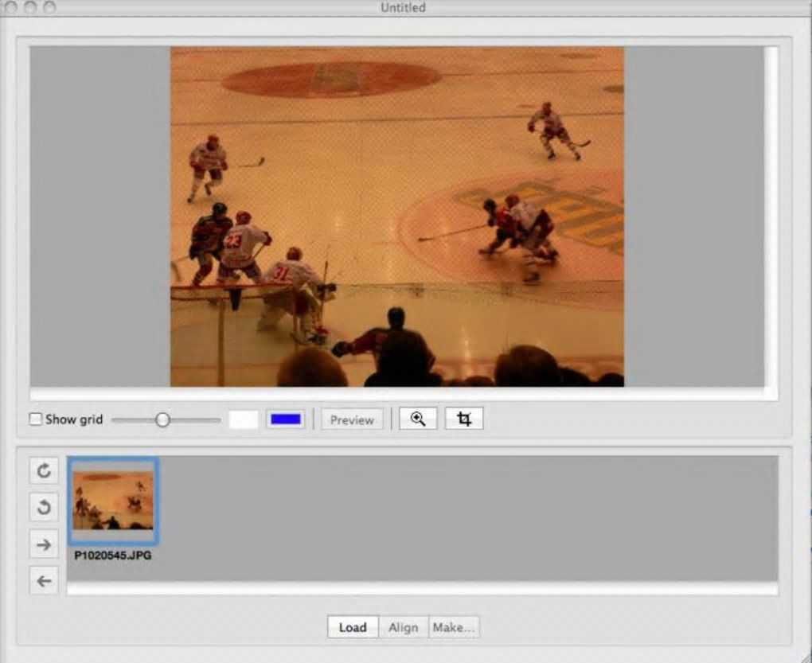The height and width of the screenshot is (663, 812).
Task: Switch to the Align step
Action: tap(403, 627)
